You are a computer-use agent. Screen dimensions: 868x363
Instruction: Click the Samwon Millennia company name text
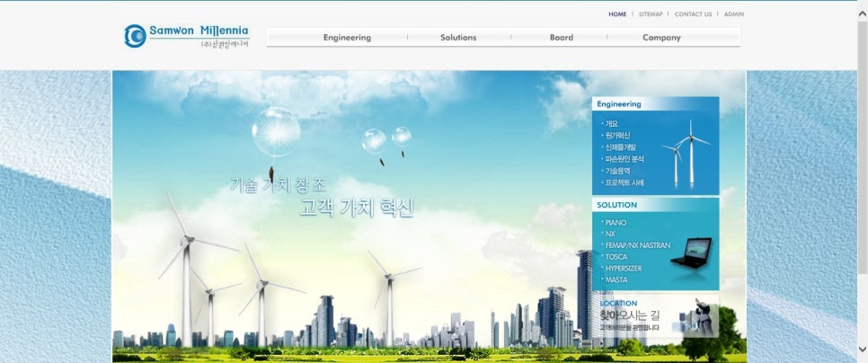point(199,31)
